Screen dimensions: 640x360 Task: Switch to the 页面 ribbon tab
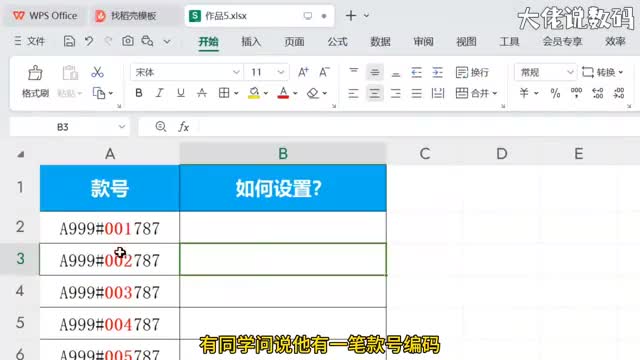[294, 41]
